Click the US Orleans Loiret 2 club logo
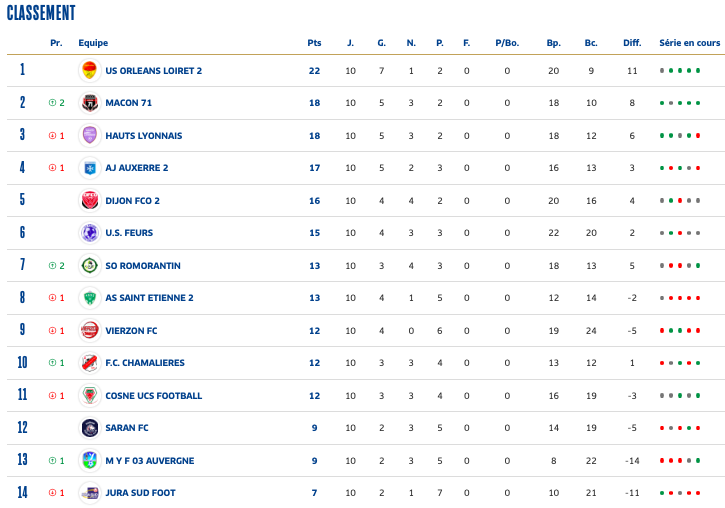725x508 pixels. point(89,71)
